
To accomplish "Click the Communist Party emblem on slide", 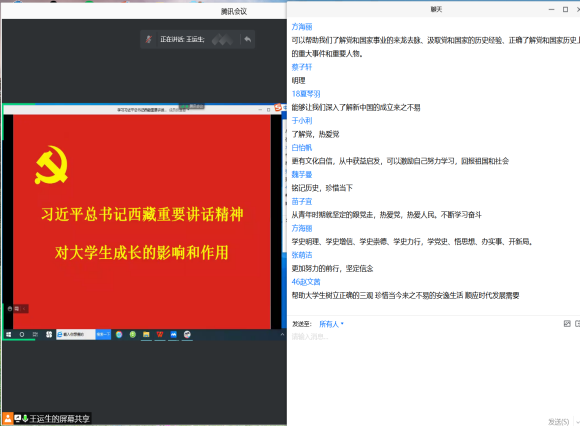I will click(51, 165).
